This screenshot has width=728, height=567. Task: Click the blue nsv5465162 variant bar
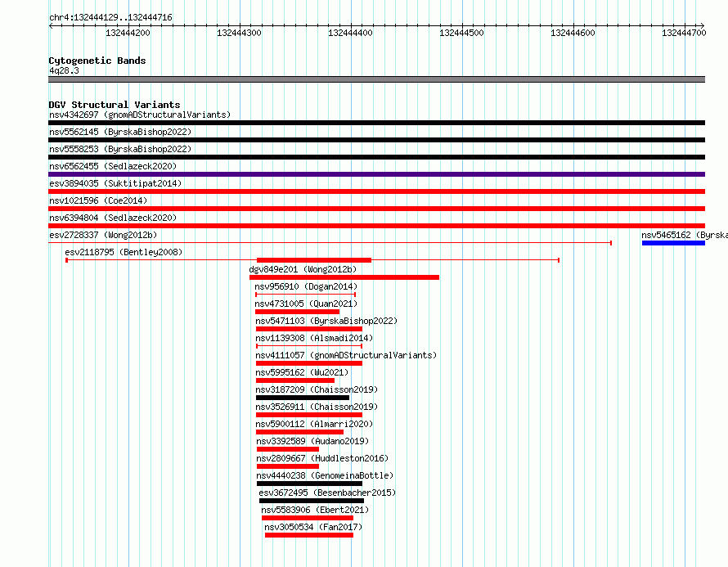pyautogui.click(x=673, y=243)
